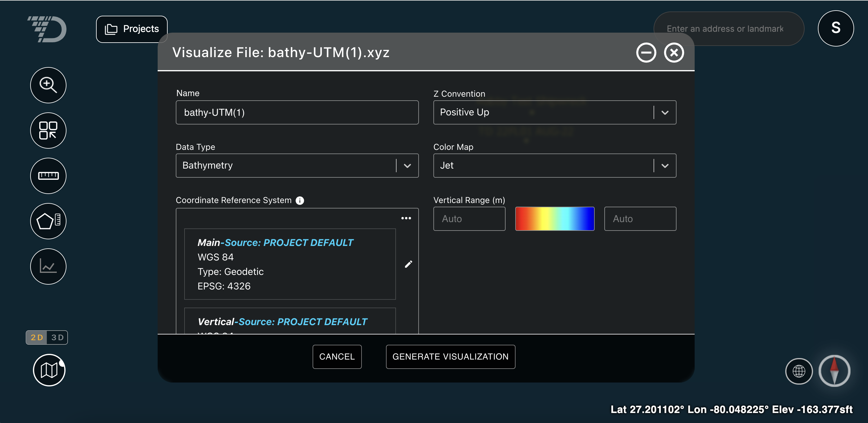The image size is (868, 423).
Task: Edit the Main CRS with pencil icon
Action: point(408,264)
